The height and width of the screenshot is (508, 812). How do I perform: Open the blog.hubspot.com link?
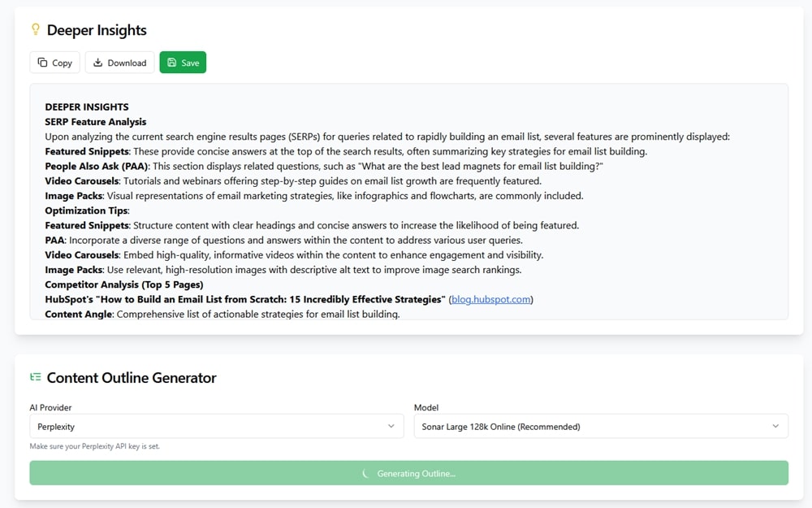point(490,299)
